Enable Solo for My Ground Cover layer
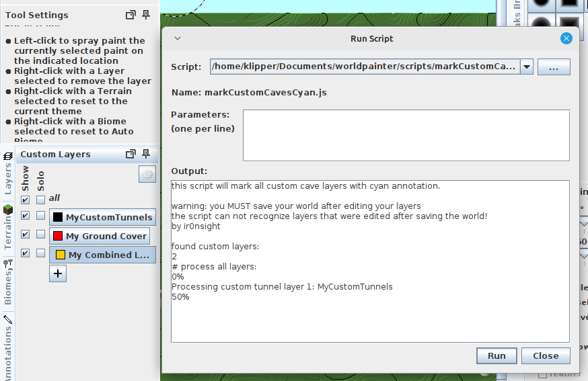Screen dimensions: 588x381 [x=41, y=235]
